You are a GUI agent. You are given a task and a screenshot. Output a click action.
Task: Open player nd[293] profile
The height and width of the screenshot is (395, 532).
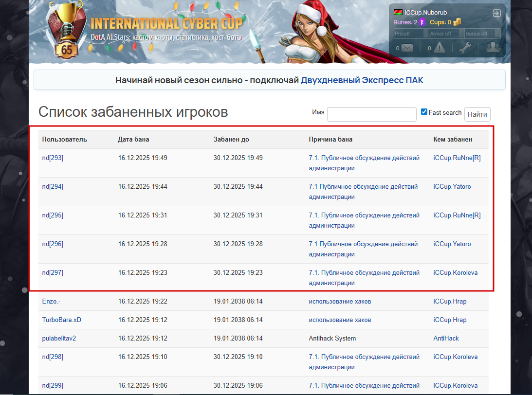point(53,158)
